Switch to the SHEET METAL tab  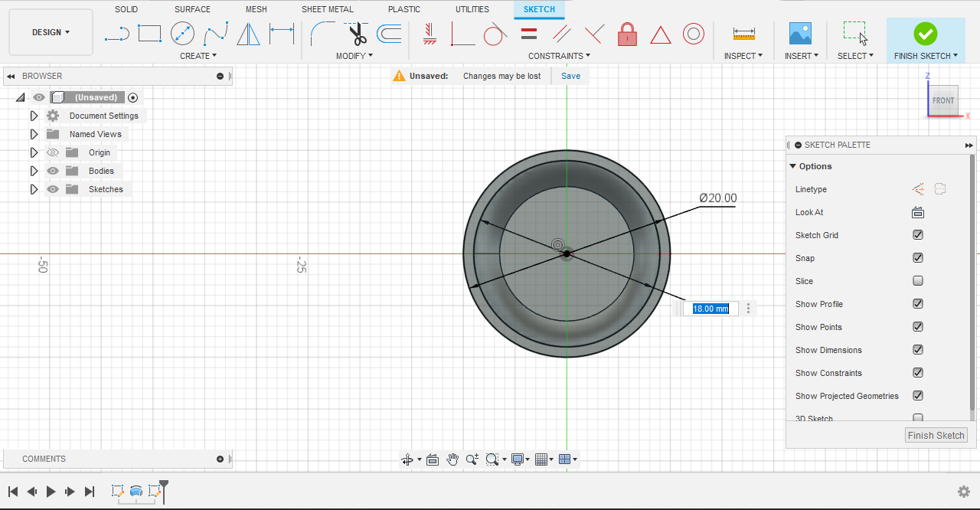(328, 9)
